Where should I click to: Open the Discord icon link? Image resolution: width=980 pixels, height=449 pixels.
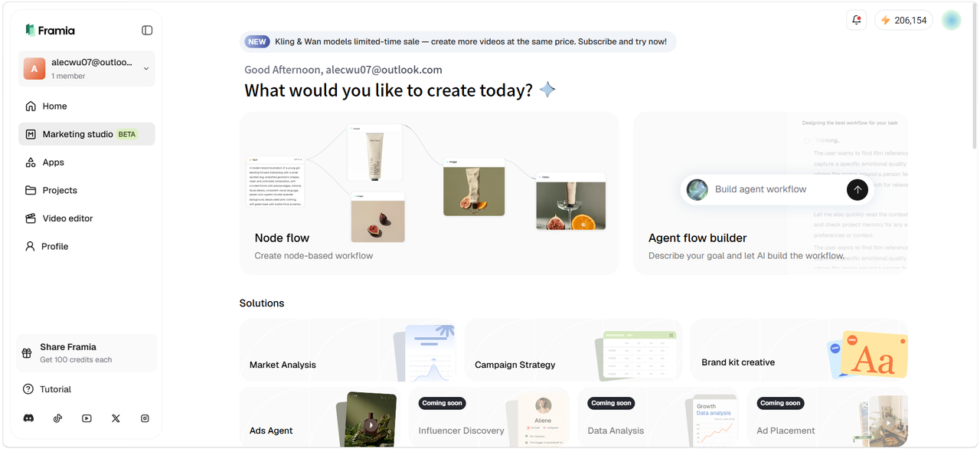28,418
